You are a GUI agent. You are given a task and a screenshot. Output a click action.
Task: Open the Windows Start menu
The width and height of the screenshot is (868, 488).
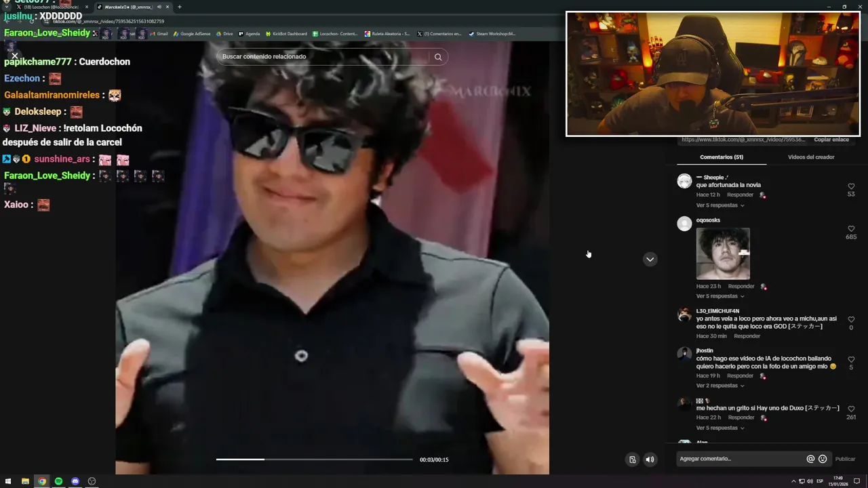pyautogui.click(x=9, y=481)
